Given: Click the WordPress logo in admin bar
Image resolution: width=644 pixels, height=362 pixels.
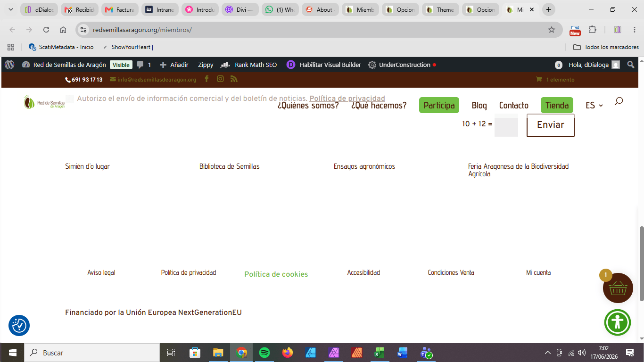Looking at the screenshot, I should click(x=9, y=65).
